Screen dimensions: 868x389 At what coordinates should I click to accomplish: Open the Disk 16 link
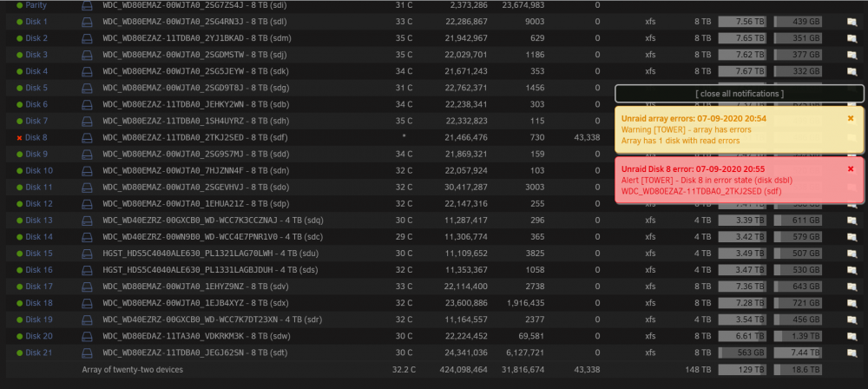pyautogui.click(x=39, y=270)
